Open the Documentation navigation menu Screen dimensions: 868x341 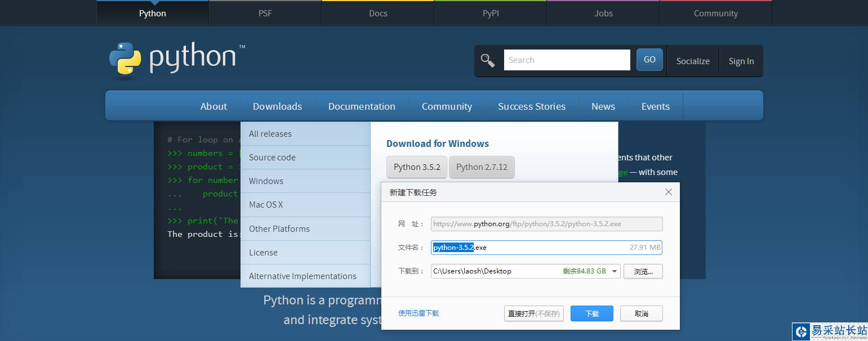362,106
